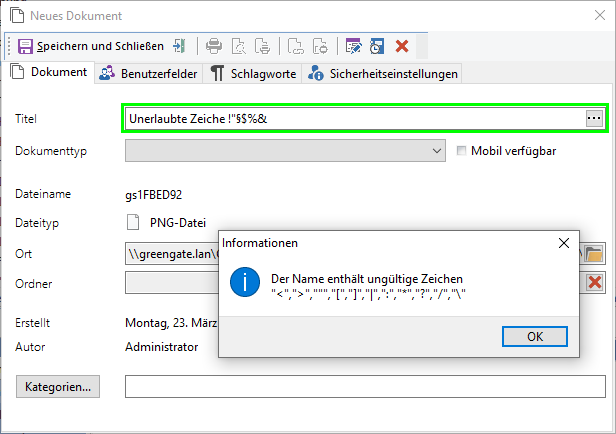Click the file name gs1FBED92
This screenshot has width=616, height=434.
point(154,195)
